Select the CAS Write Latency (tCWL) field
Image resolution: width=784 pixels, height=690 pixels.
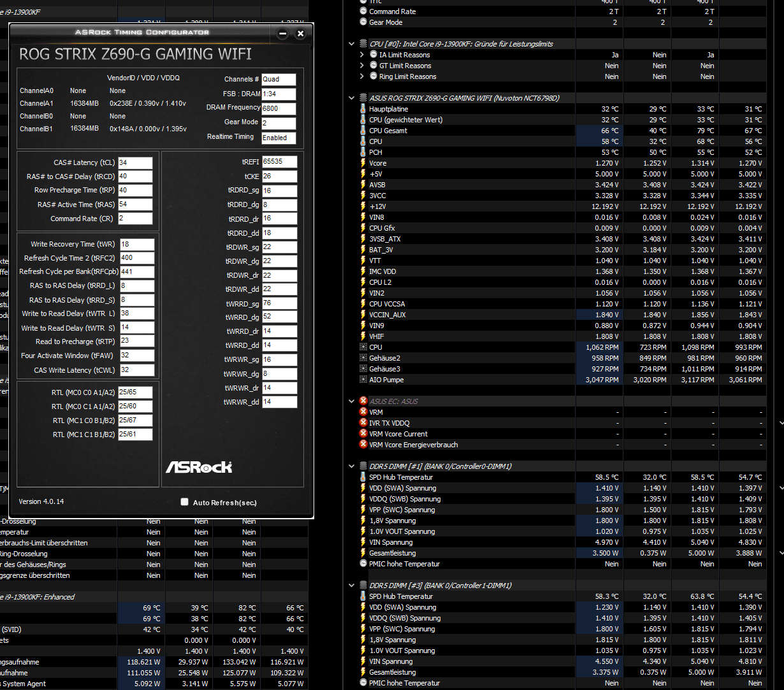[x=137, y=370]
